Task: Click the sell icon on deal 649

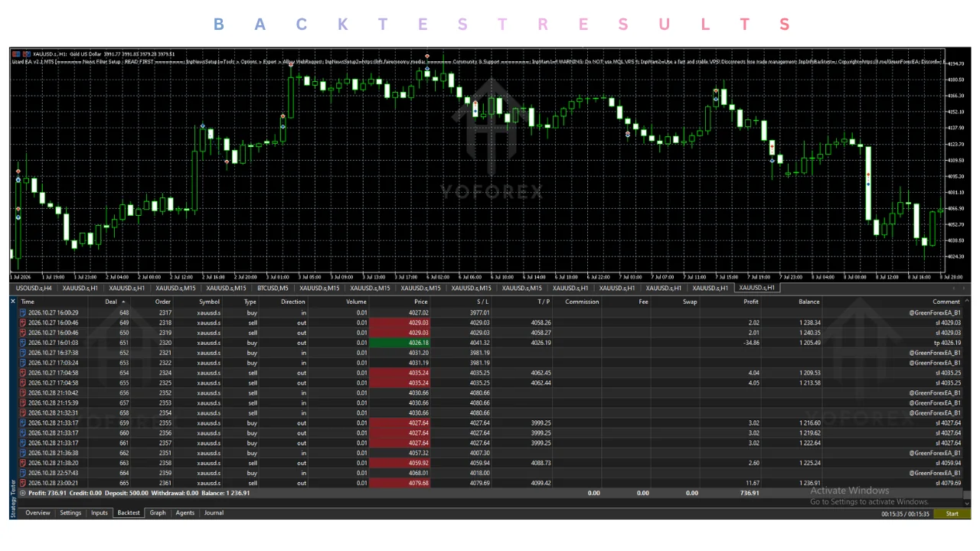Action: coord(23,322)
